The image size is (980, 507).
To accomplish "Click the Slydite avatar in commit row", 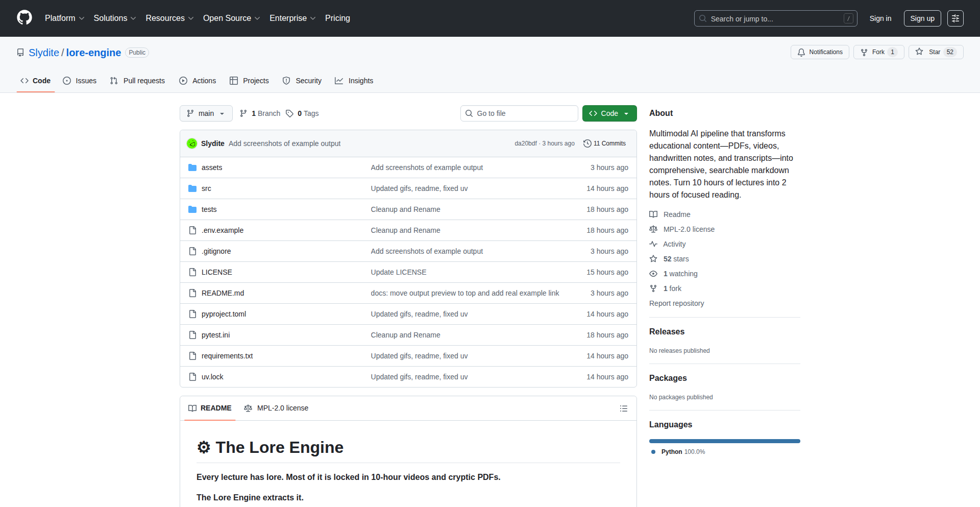I will (x=192, y=143).
